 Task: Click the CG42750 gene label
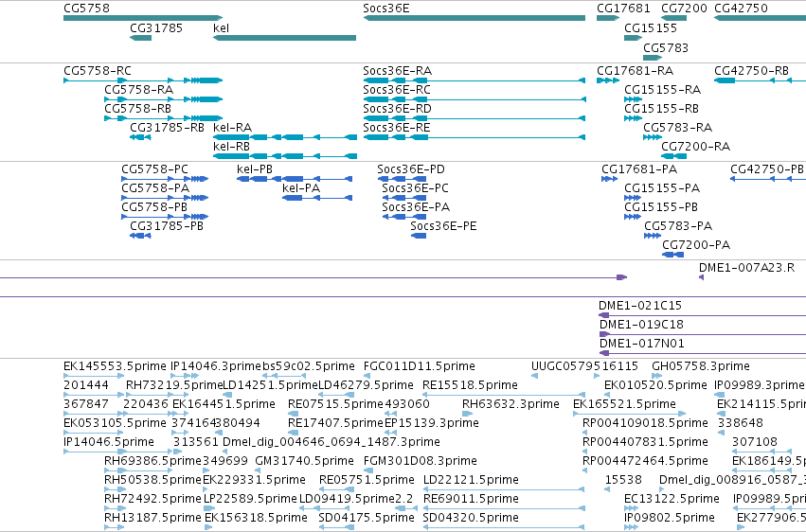741,9
